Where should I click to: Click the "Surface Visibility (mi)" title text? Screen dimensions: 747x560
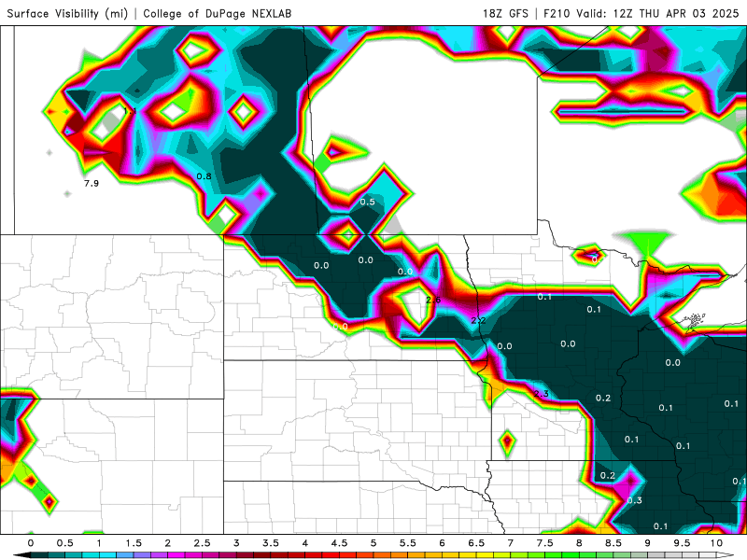click(x=67, y=13)
